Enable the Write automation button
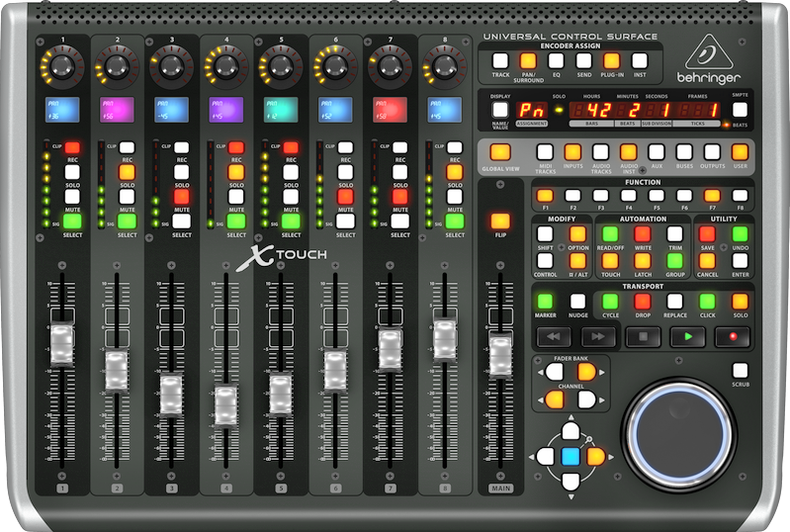 pyautogui.click(x=643, y=234)
